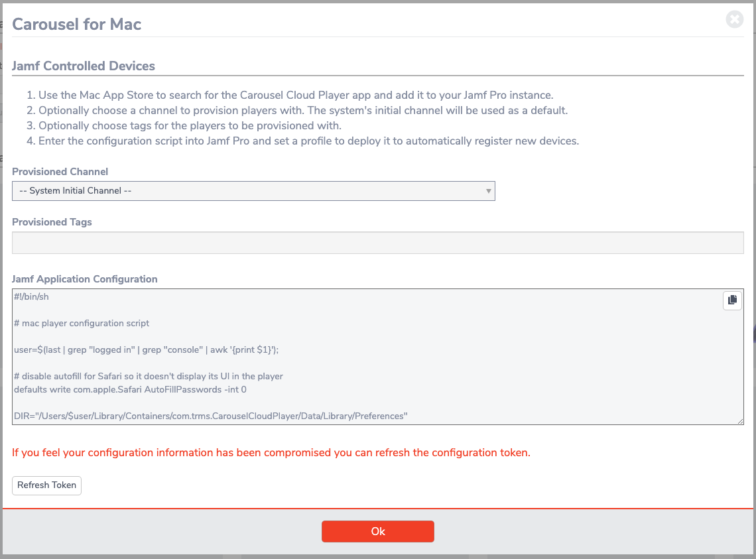Click into the Jamf Application Configuration textarea
The height and width of the screenshot is (559, 756).
coord(378,357)
